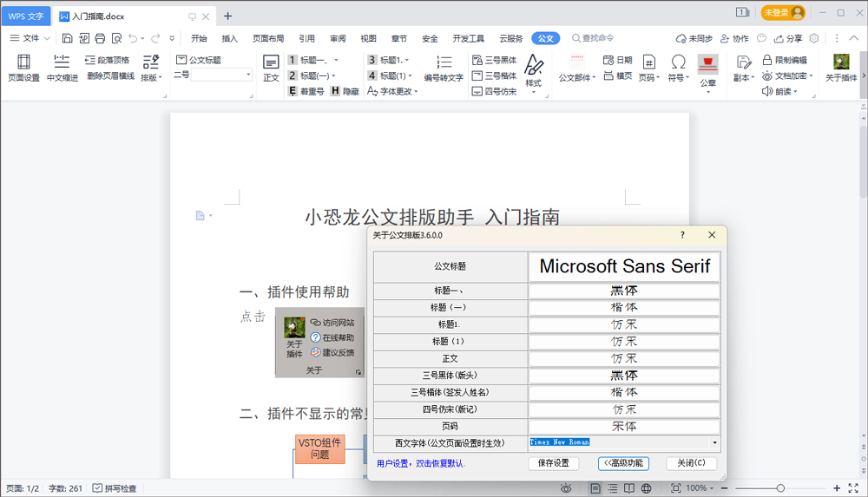Expand the 标题(1) heading dropdown arrow

click(411, 75)
